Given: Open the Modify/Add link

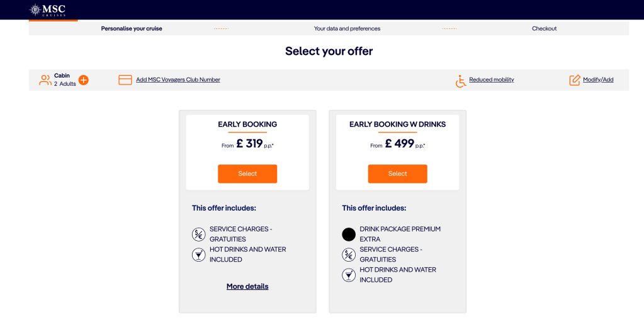Looking at the screenshot, I should pos(598,79).
